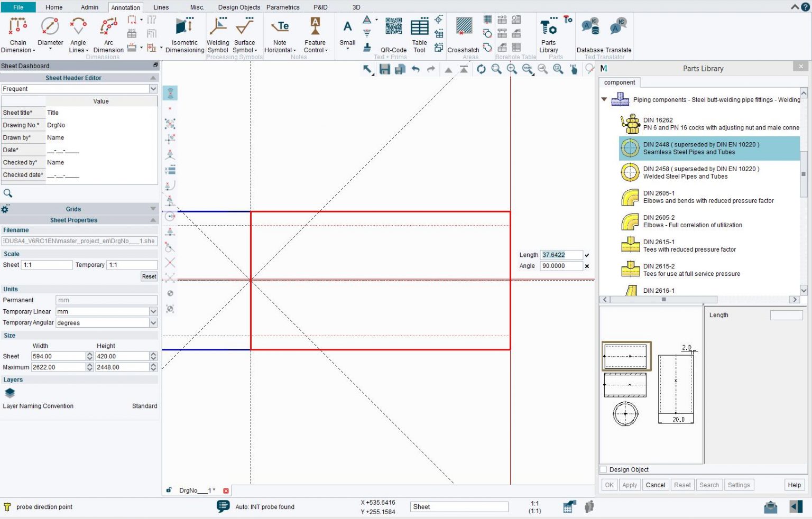Switch to the component tab in Parts Library
Screen dimensions: 812x519
pyautogui.click(x=620, y=82)
